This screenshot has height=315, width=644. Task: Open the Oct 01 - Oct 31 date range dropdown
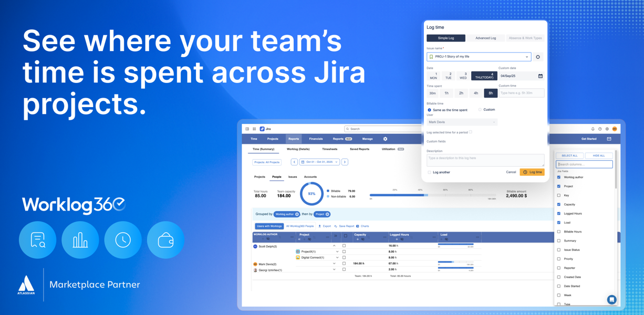coord(319,162)
